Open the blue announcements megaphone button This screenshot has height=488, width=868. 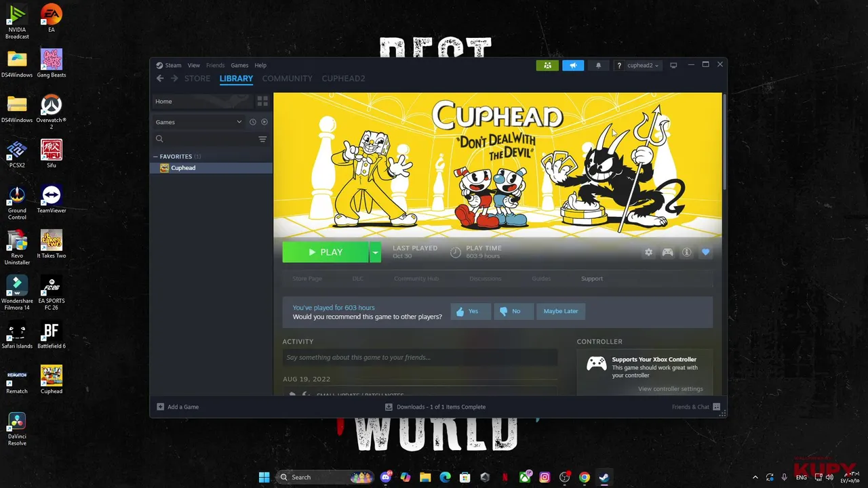tap(573, 66)
